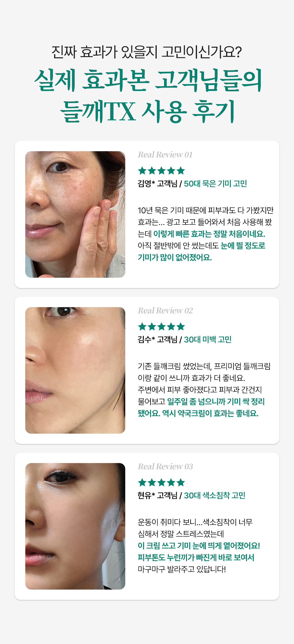Click the headline '들깨TX 사용 후기'
Viewport: 294px width, 644px height.
(x=147, y=111)
